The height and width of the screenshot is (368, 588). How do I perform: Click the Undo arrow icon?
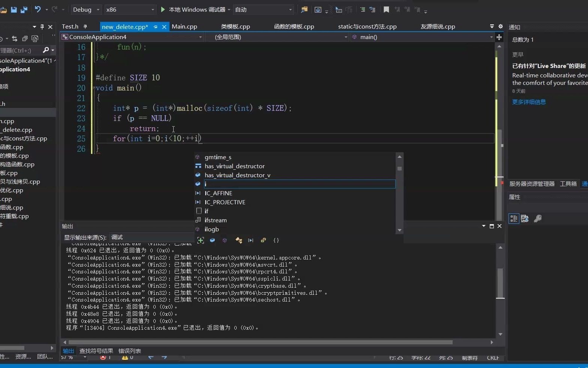click(37, 9)
